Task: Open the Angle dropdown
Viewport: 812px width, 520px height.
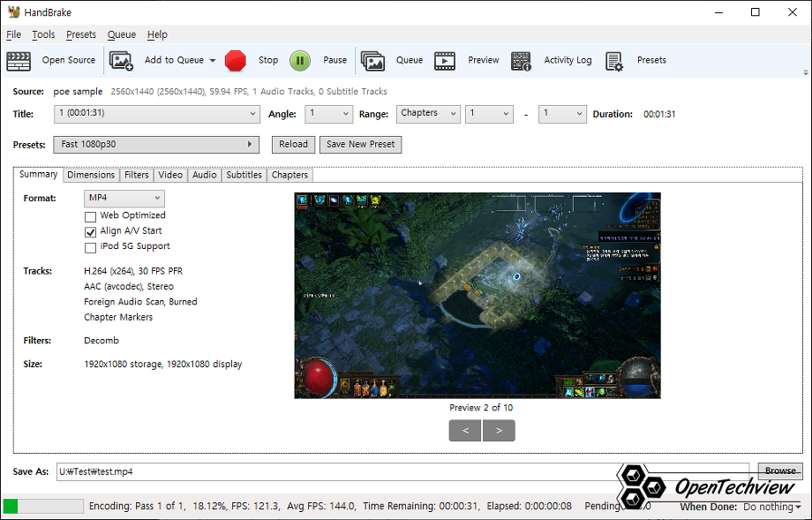Action: (328, 114)
